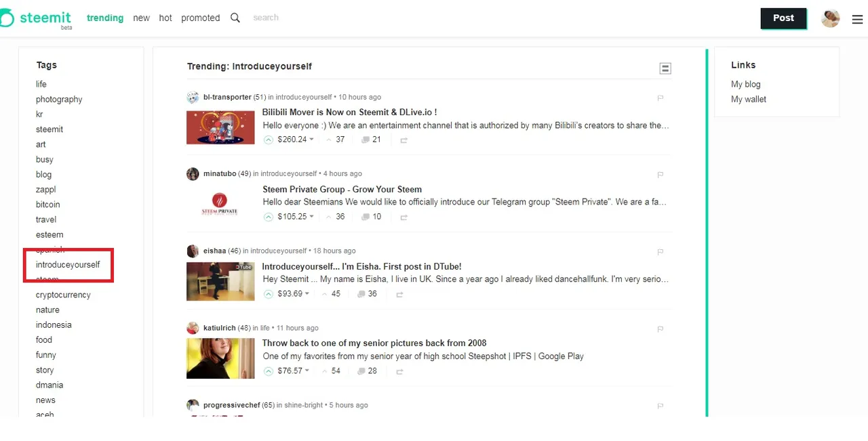Viewport: 868px width, 441px height.
Task: Expand the $105.25 payout dropdown
Action: coord(311,217)
